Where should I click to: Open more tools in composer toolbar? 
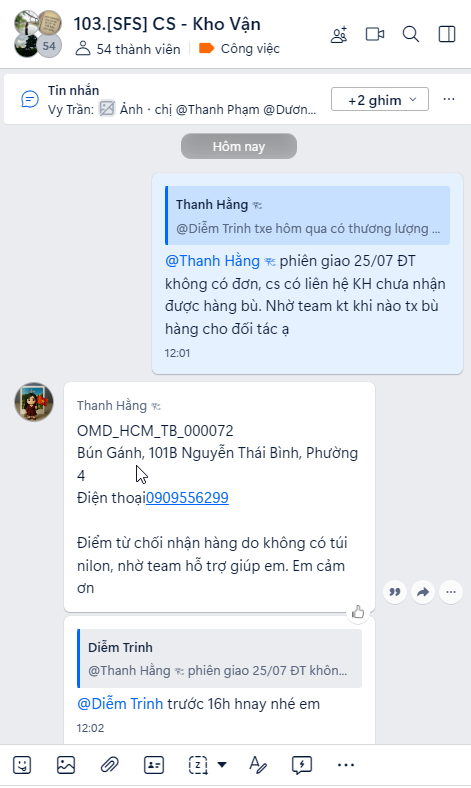coord(346,765)
